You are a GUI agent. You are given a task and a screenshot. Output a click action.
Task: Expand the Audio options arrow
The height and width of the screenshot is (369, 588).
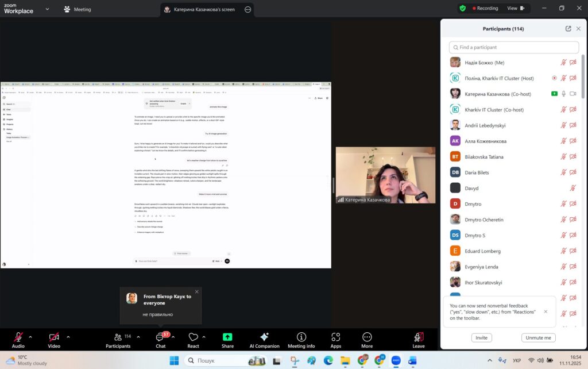coord(30,337)
